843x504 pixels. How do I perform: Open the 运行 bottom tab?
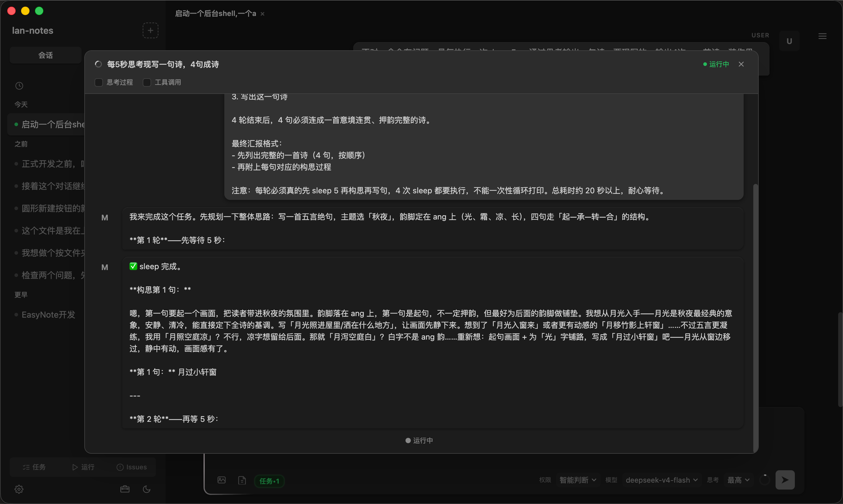click(83, 467)
